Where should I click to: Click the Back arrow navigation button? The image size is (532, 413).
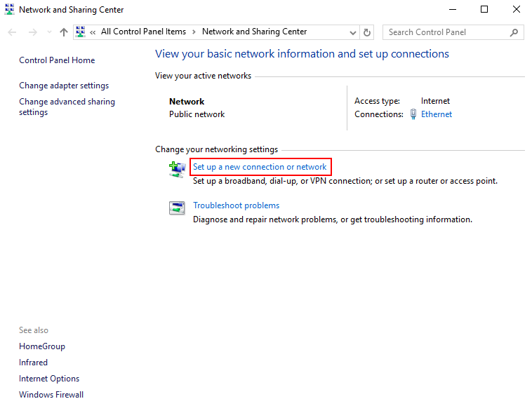tap(13, 32)
